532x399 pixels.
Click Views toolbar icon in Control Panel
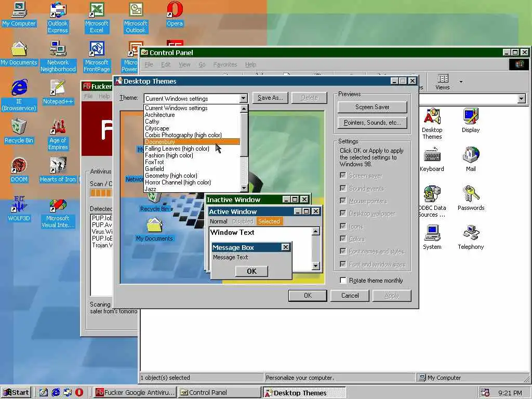(443, 82)
